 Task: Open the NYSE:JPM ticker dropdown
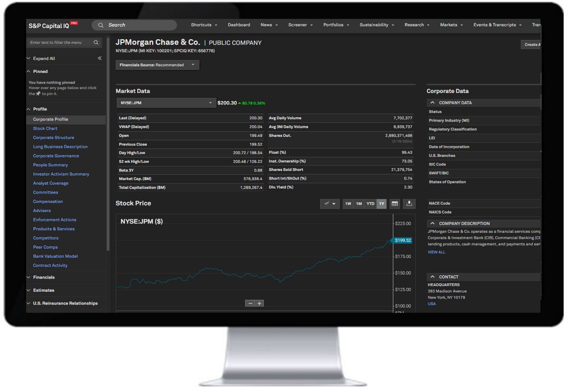pos(166,103)
